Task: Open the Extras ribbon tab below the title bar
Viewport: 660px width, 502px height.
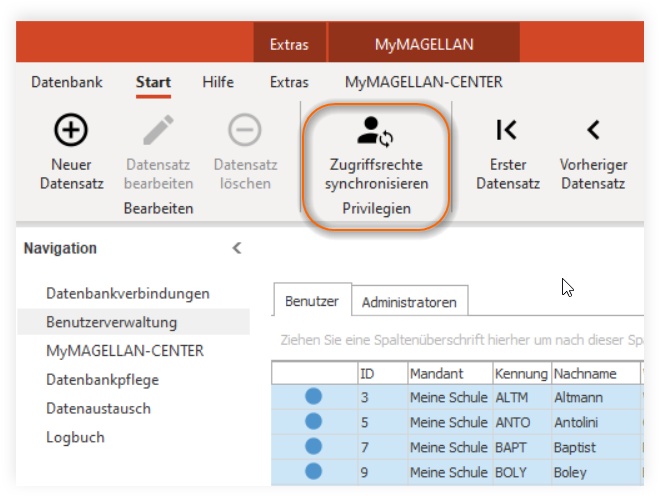Action: [x=289, y=82]
